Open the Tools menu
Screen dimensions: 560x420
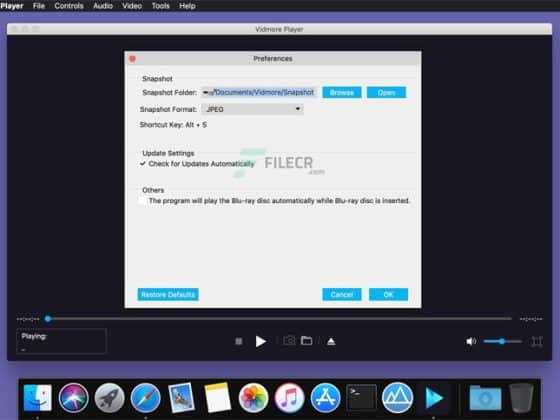(161, 6)
